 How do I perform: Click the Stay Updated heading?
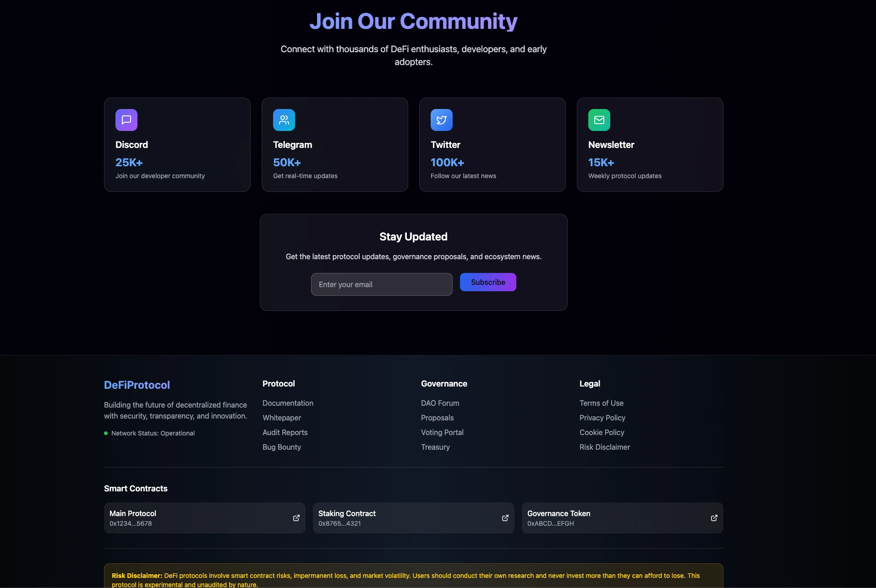(x=414, y=237)
